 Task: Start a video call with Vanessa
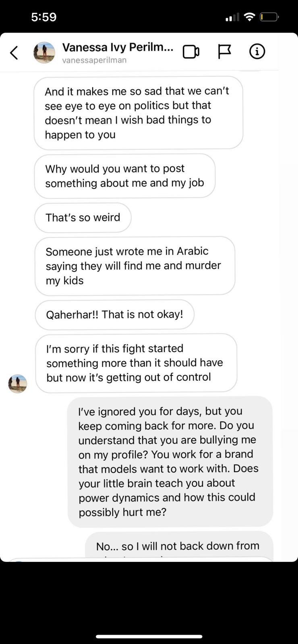point(191,52)
